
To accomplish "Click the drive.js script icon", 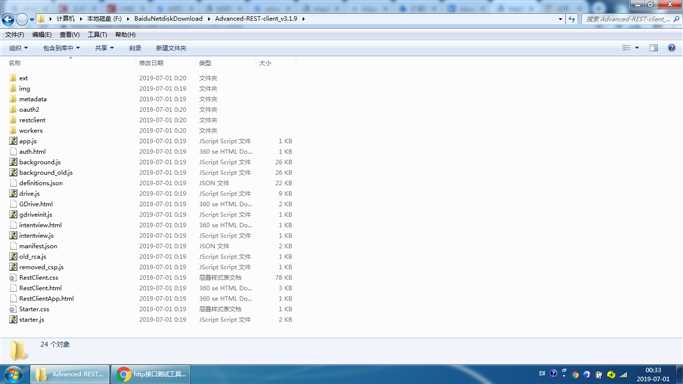I will pyautogui.click(x=13, y=193).
